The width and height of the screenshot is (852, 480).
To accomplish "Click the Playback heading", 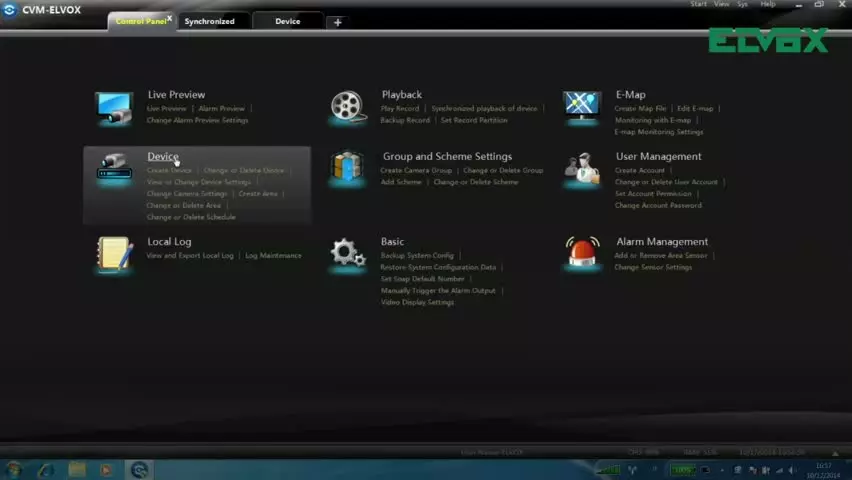I will (x=402, y=95).
